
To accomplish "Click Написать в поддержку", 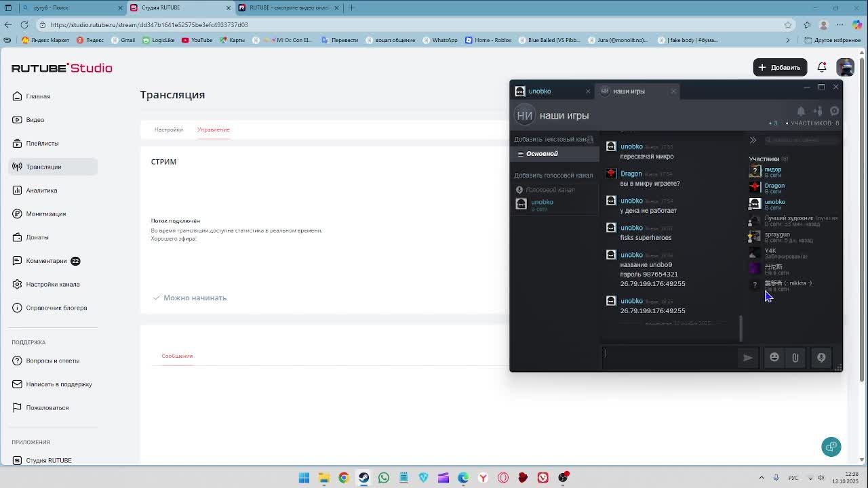I will point(58,384).
